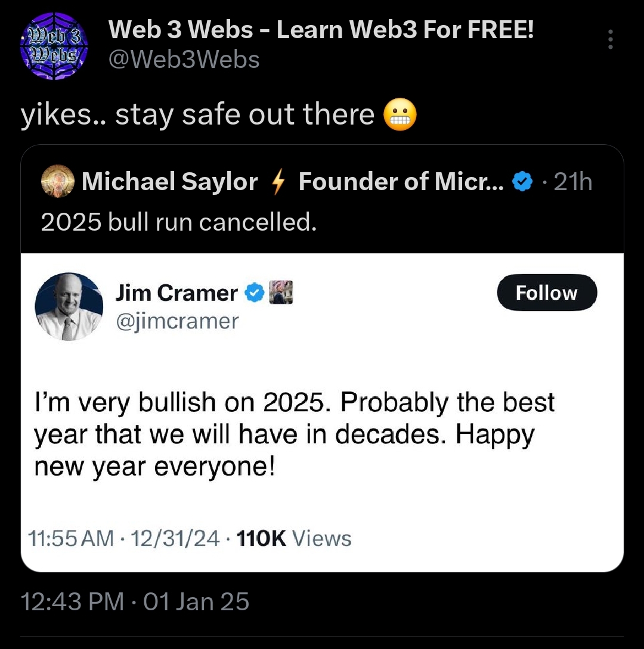Open the @jimcramer handle
The width and height of the screenshot is (644, 649).
click(x=177, y=321)
